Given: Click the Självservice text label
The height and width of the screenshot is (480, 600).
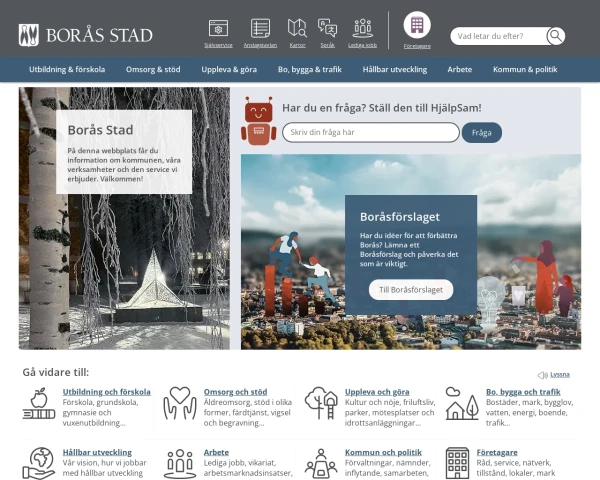Looking at the screenshot, I should click(x=218, y=45).
